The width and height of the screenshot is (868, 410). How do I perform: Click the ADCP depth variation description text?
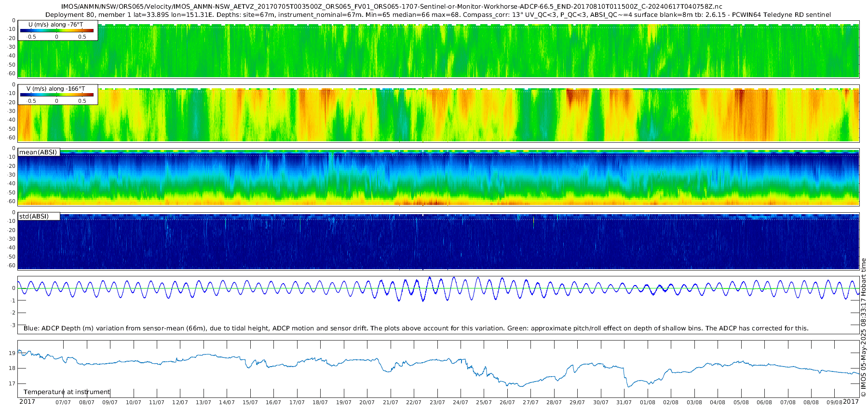click(416, 328)
